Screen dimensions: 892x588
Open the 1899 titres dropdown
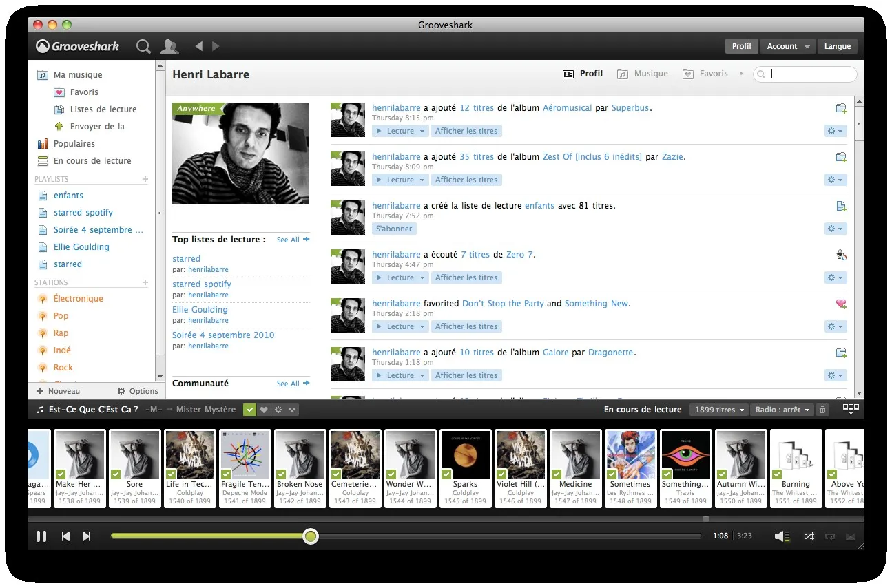[x=719, y=410]
